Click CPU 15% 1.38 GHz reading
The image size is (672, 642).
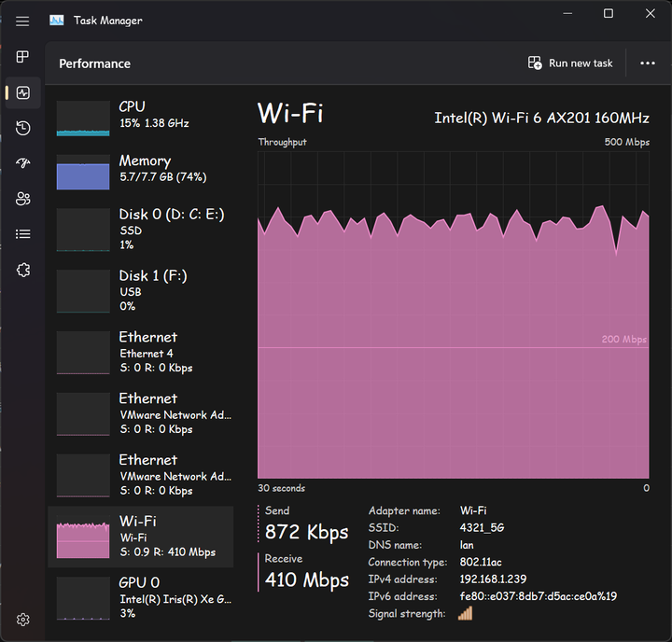click(154, 123)
